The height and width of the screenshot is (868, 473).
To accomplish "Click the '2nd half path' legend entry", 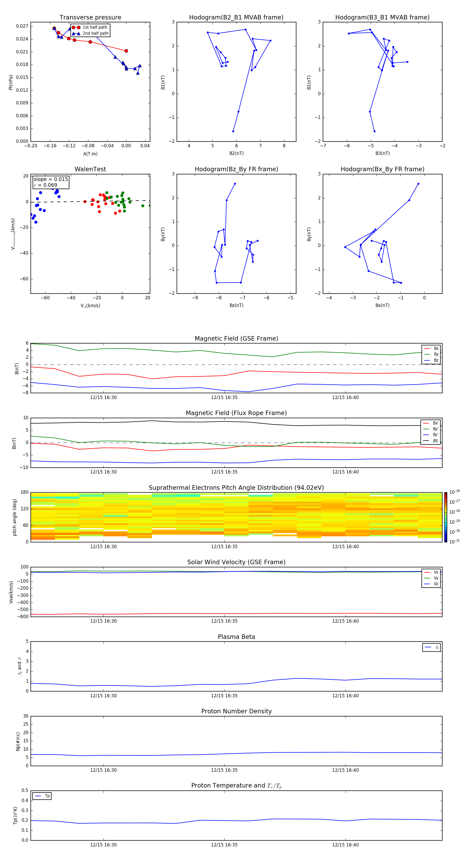I will coord(90,33).
